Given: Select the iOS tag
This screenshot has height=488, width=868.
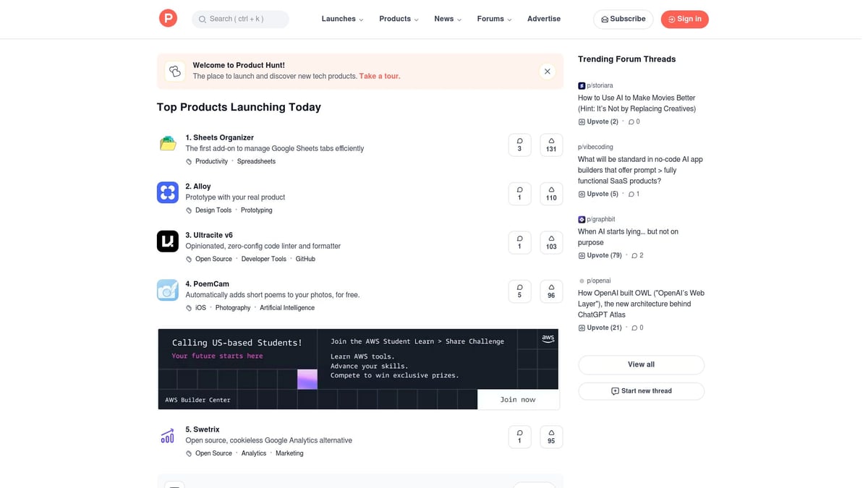Looking at the screenshot, I should 200,308.
